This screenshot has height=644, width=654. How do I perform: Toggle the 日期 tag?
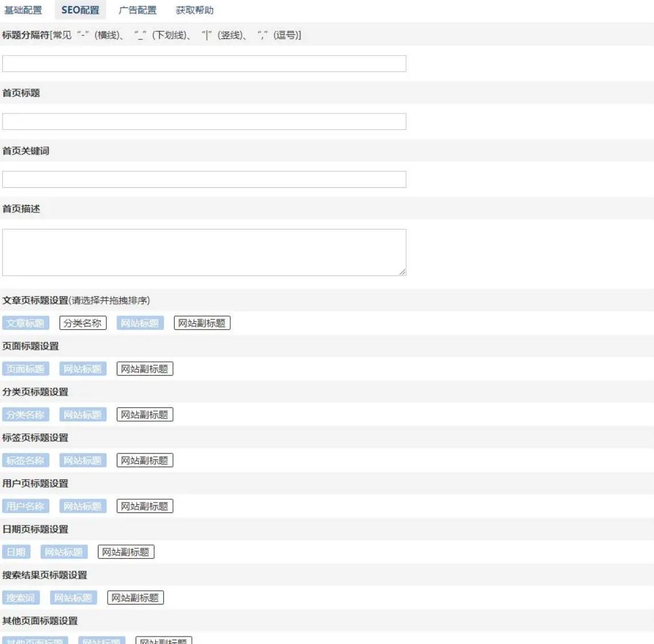click(16, 552)
